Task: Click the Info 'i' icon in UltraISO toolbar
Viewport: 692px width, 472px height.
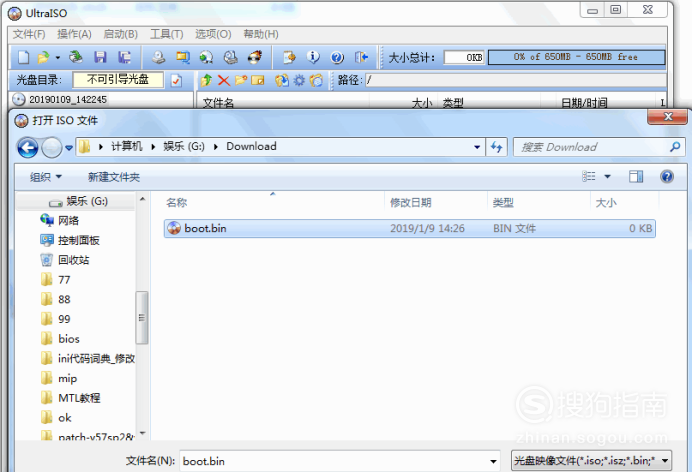Action: click(313, 57)
